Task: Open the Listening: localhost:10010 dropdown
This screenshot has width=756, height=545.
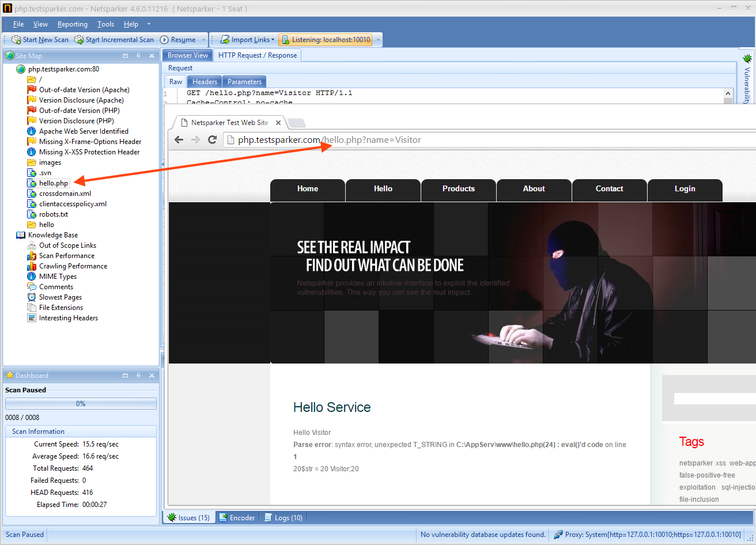Action: [379, 39]
